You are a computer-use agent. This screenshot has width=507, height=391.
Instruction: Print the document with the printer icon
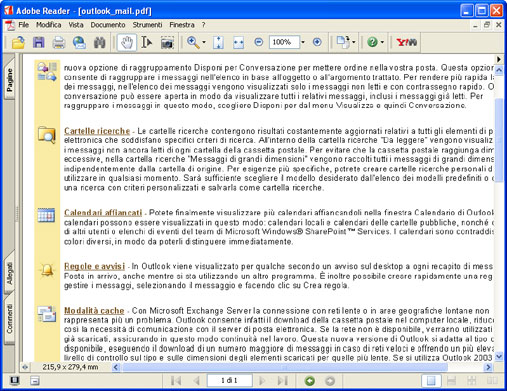59,43
